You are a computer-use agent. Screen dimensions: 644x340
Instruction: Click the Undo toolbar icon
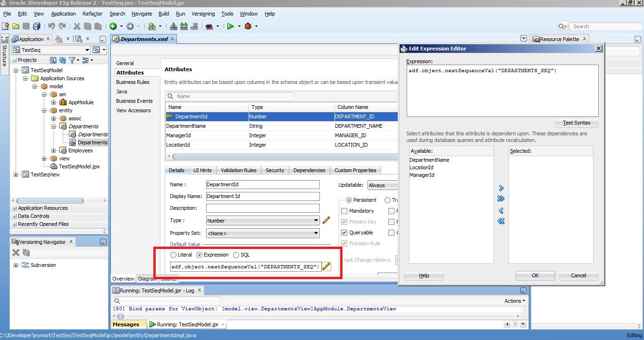51,26
